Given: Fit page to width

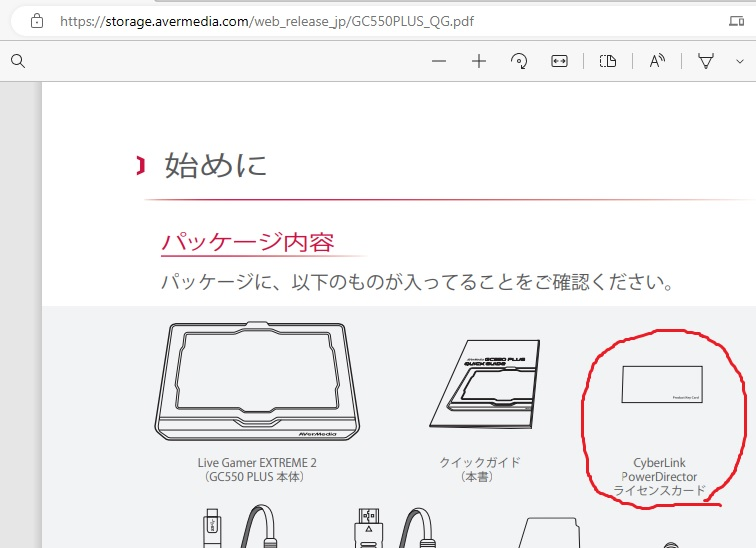Looking at the screenshot, I should [x=559, y=61].
